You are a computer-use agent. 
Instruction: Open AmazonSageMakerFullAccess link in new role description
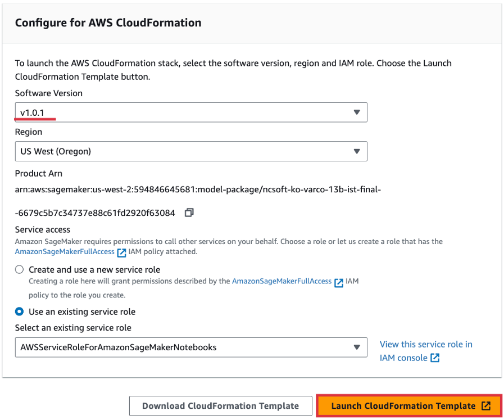(x=281, y=281)
